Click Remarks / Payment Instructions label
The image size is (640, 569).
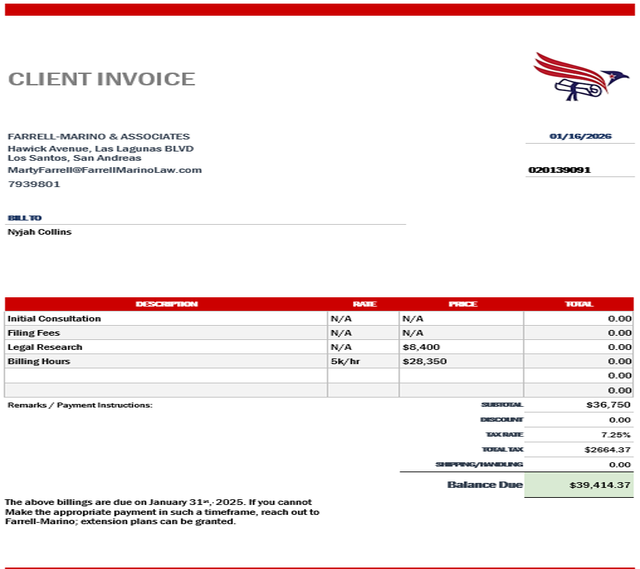pyautogui.click(x=80, y=405)
